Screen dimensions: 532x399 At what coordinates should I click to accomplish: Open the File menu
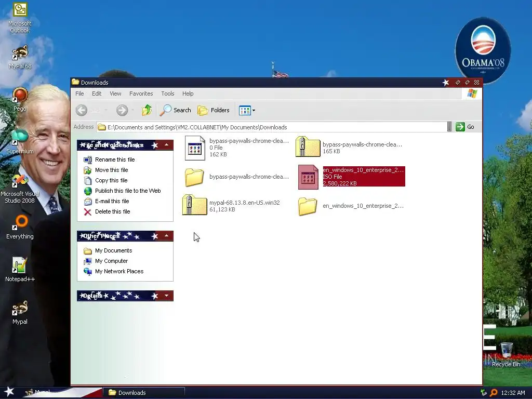[79, 94]
